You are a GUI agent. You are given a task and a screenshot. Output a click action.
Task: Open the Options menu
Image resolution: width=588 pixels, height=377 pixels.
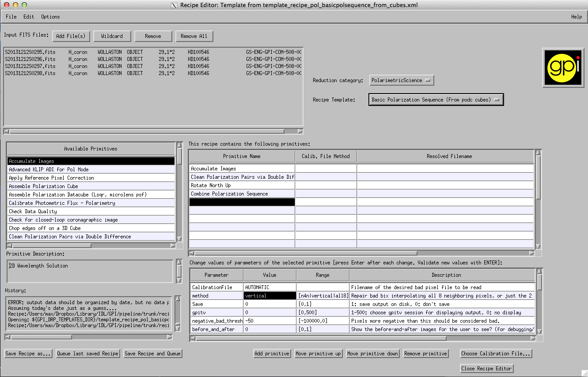coord(50,17)
